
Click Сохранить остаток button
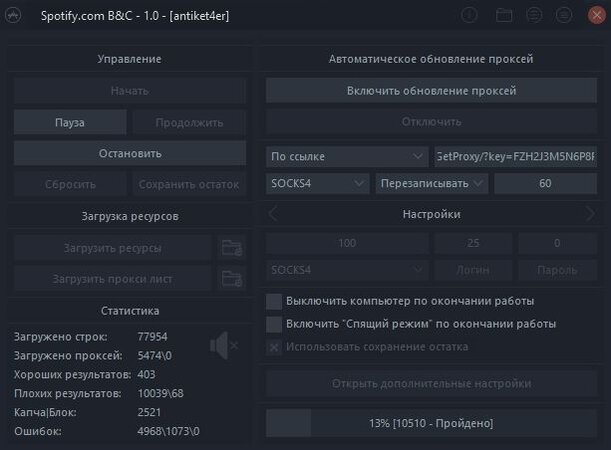pos(189,184)
